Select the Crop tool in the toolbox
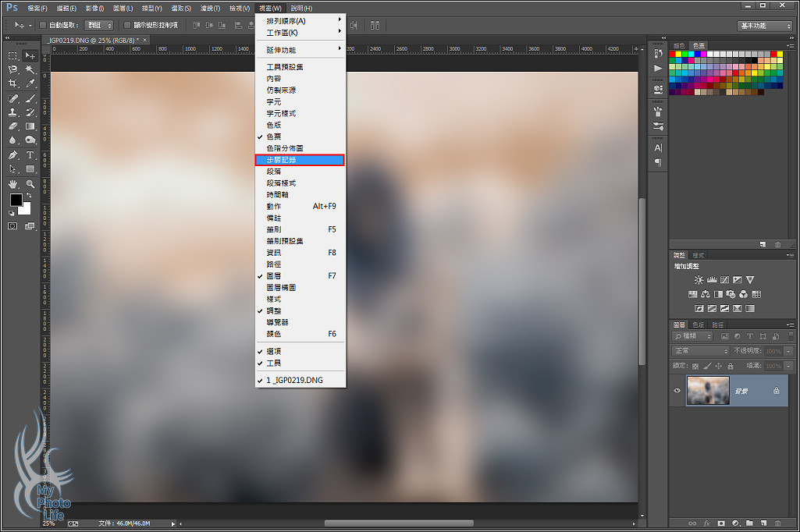Screen dimensions: 800x532 pos(13,83)
